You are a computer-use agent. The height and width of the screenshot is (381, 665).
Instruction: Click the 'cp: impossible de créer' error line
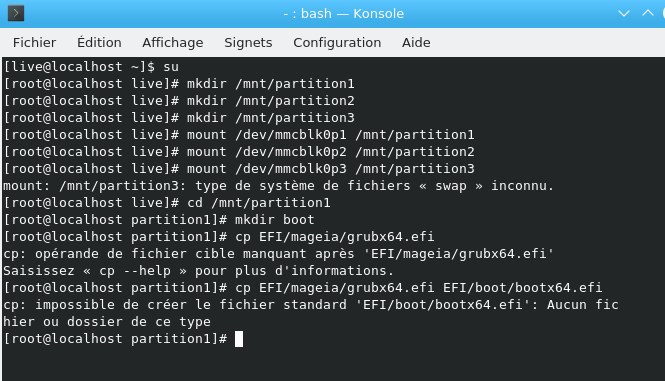311,313
